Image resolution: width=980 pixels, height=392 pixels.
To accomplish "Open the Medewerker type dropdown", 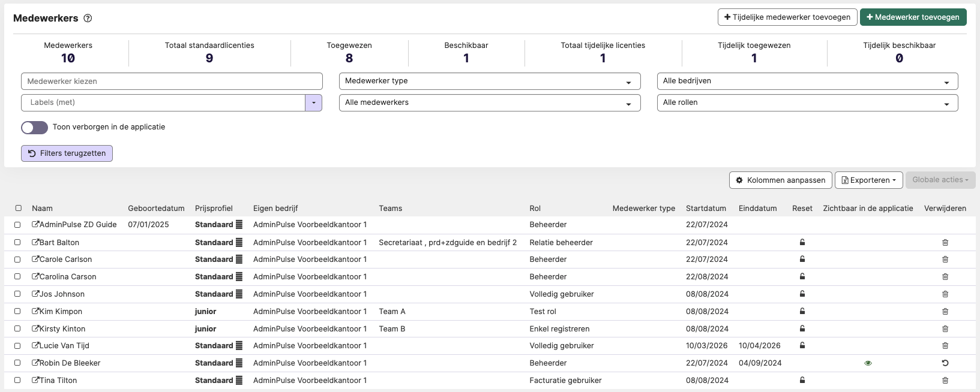I will click(490, 81).
